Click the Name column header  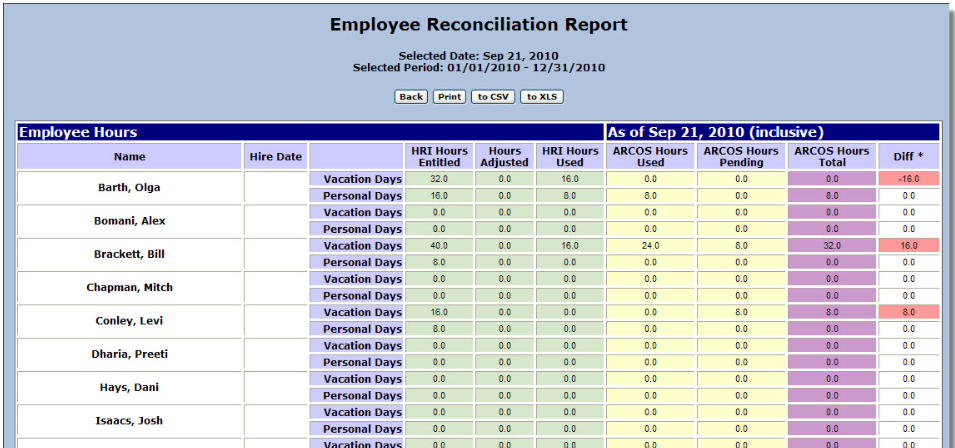pos(129,156)
